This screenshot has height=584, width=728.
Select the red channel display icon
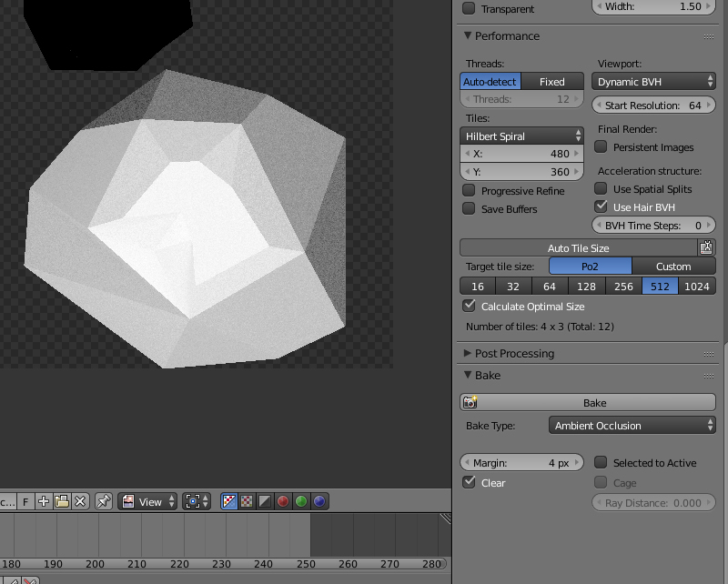click(284, 501)
